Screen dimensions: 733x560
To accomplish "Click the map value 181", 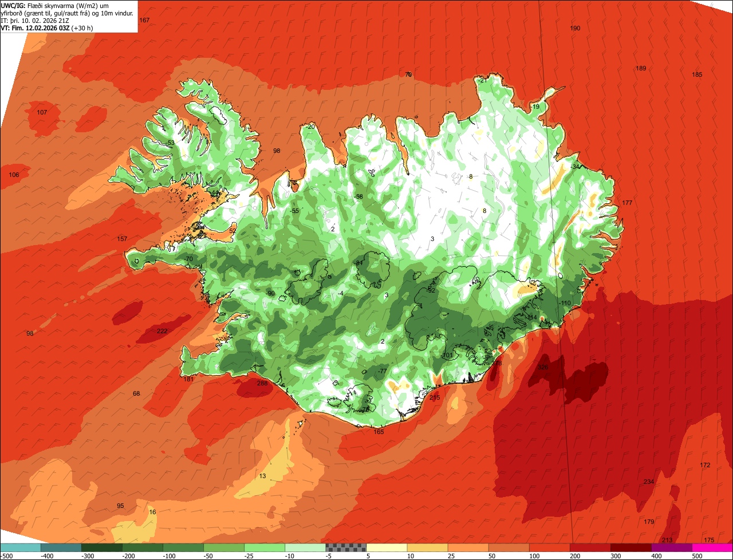I will coord(189,379).
